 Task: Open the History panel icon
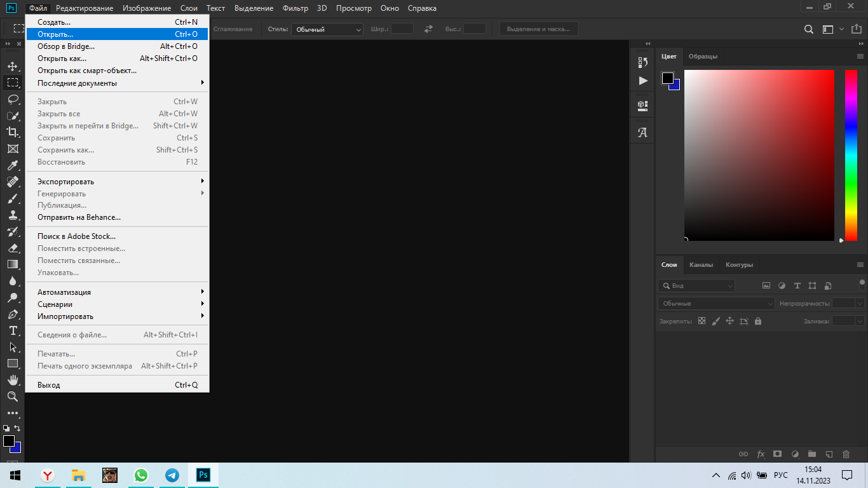[642, 62]
